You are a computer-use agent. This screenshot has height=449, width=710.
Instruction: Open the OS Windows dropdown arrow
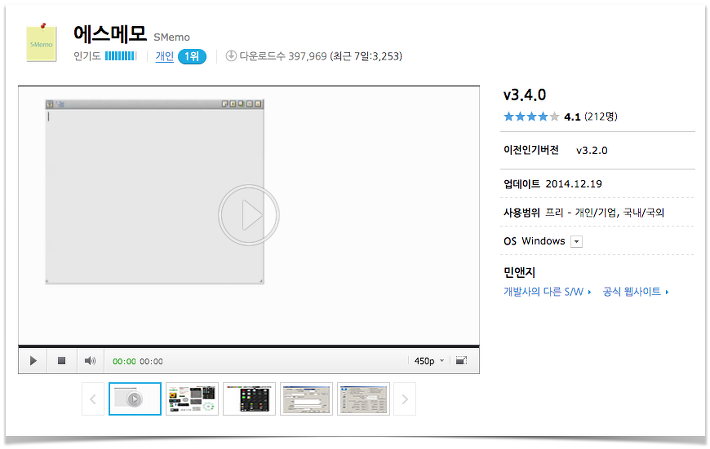(x=576, y=241)
